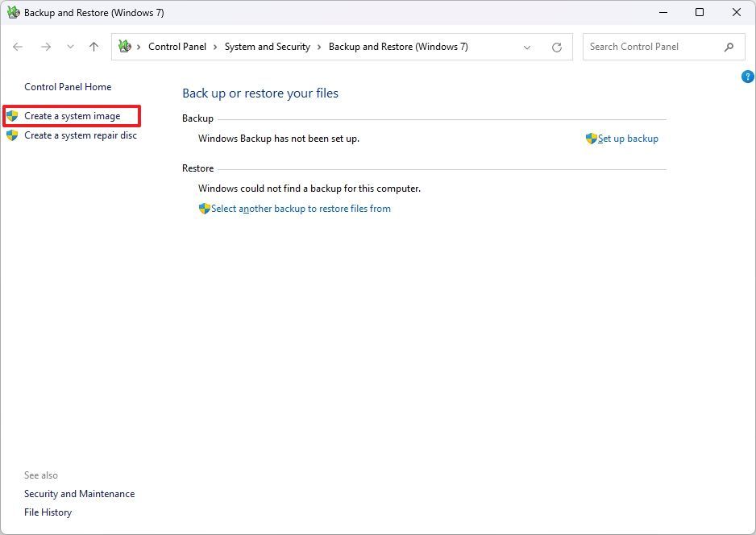Open Control Panel from the breadcrumb

click(177, 47)
